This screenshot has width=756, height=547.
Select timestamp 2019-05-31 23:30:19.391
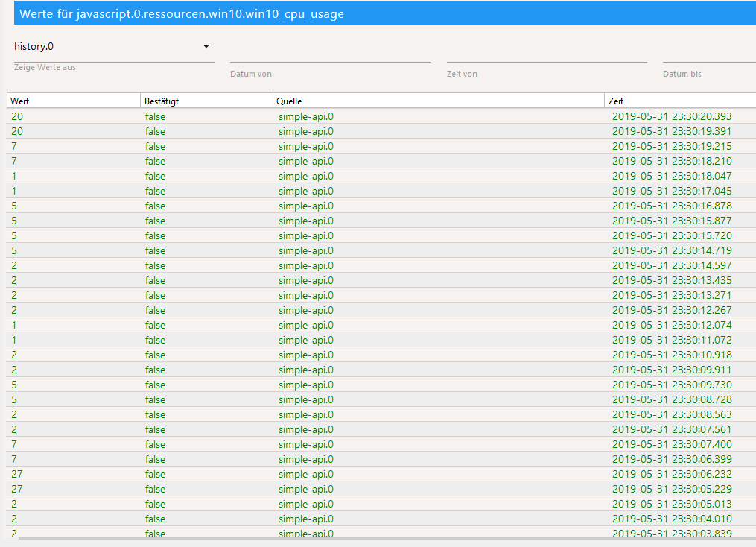[672, 131]
